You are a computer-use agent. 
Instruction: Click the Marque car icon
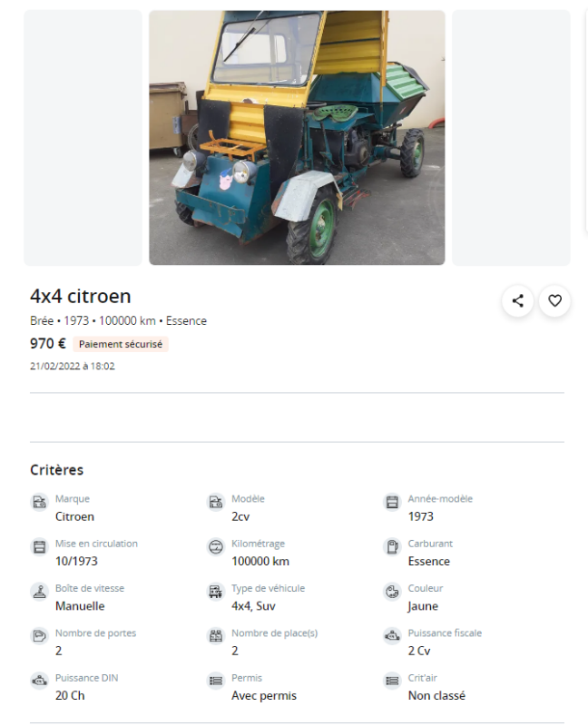click(x=39, y=502)
